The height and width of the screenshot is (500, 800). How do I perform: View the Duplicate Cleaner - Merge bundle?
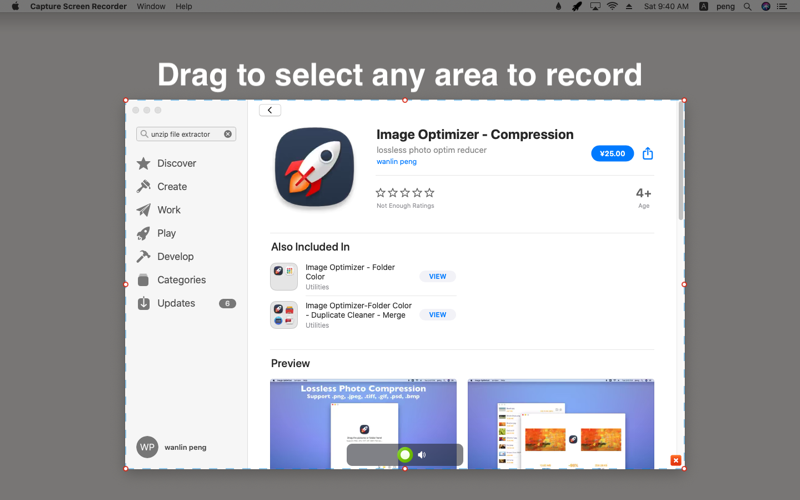(437, 315)
